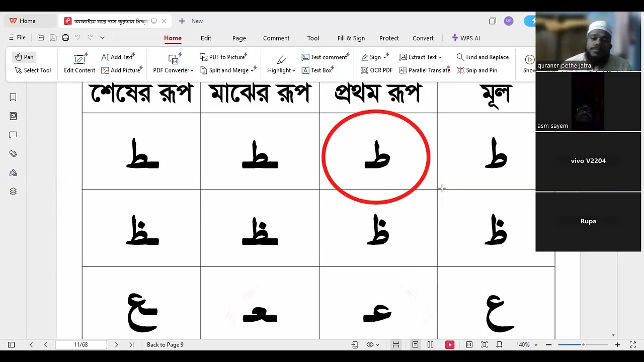Click the Redo arrow icon

click(90, 38)
